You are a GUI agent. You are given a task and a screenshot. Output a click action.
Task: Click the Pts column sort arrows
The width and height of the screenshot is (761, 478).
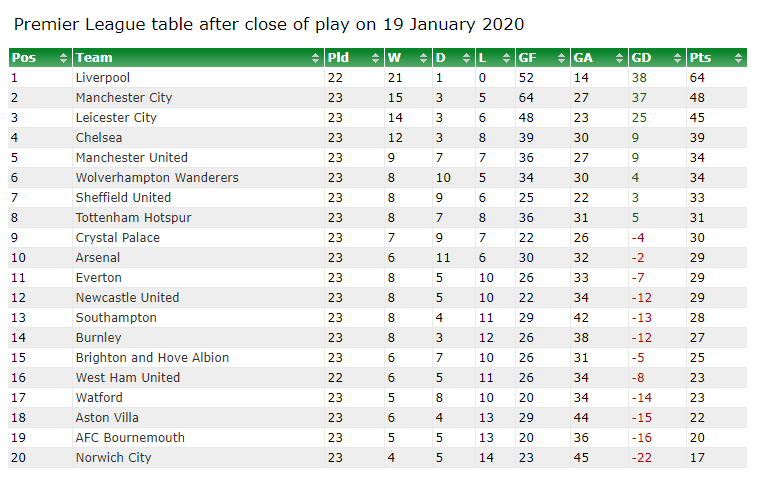(x=738, y=58)
